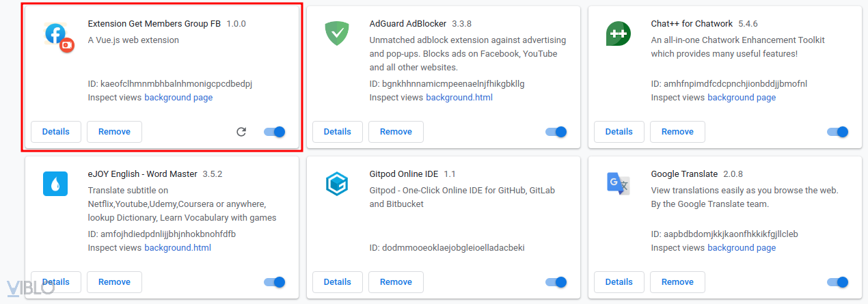
Task: Open AdGuard's background.html inspect view
Action: pos(459,98)
